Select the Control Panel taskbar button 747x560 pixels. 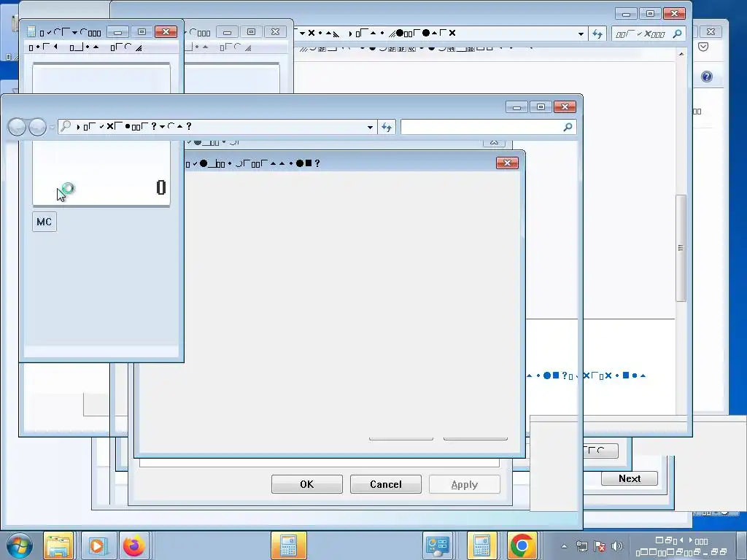pyautogui.click(x=438, y=545)
